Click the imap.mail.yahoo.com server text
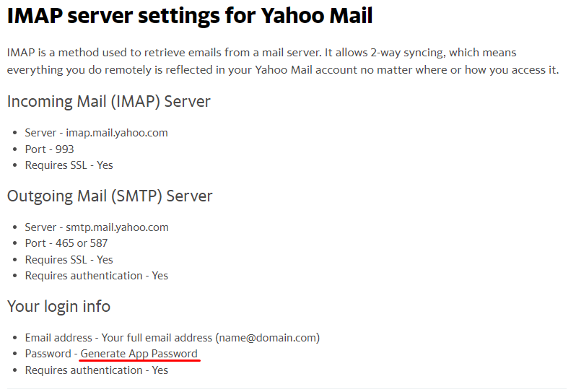The height and width of the screenshot is (392, 576). pyautogui.click(x=117, y=133)
